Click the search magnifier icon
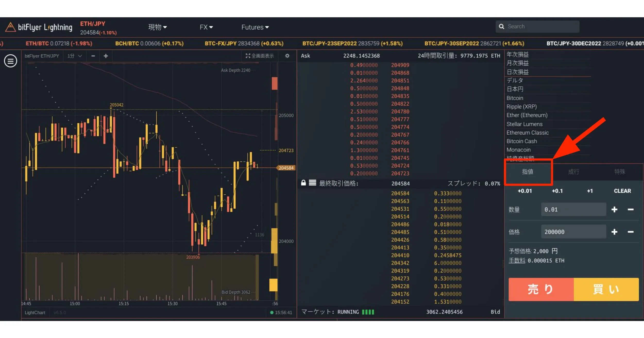This screenshot has width=644, height=338. [x=501, y=27]
